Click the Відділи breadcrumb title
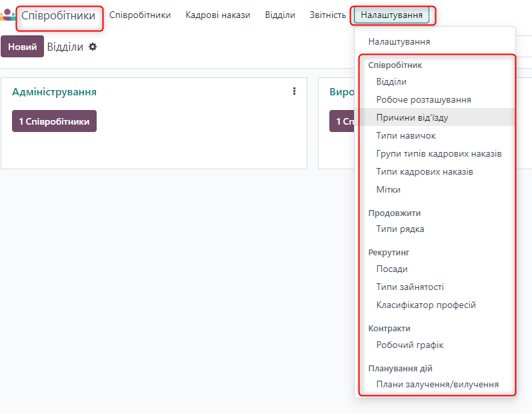Viewport: 532px width, 414px height. pyautogui.click(x=65, y=47)
